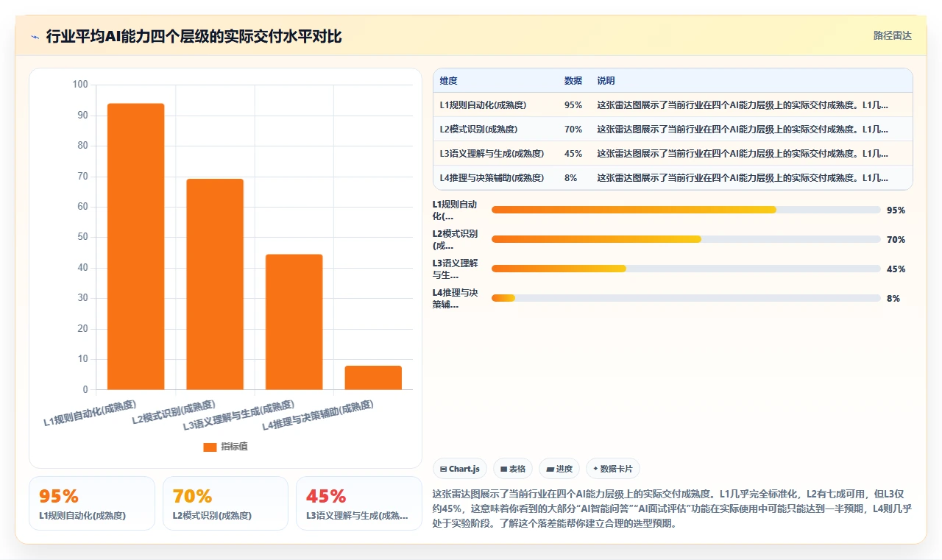Screen dimensions: 942x560
Task: Click the 45% value in the table
Action: (x=573, y=153)
